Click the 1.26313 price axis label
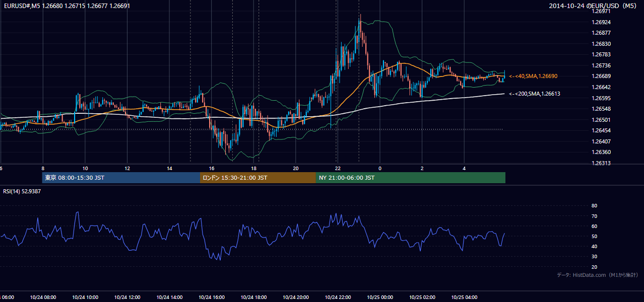This screenshot has height=302, width=644. pos(601,163)
